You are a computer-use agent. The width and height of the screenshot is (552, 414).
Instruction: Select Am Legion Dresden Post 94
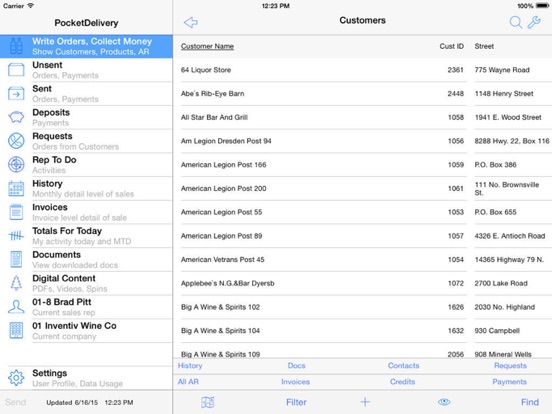point(226,141)
